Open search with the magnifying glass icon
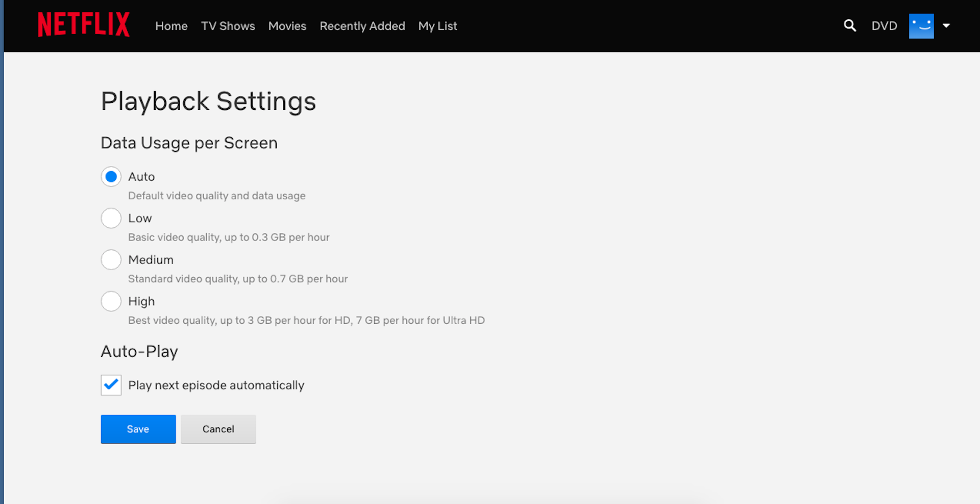The width and height of the screenshot is (980, 504). tap(849, 26)
